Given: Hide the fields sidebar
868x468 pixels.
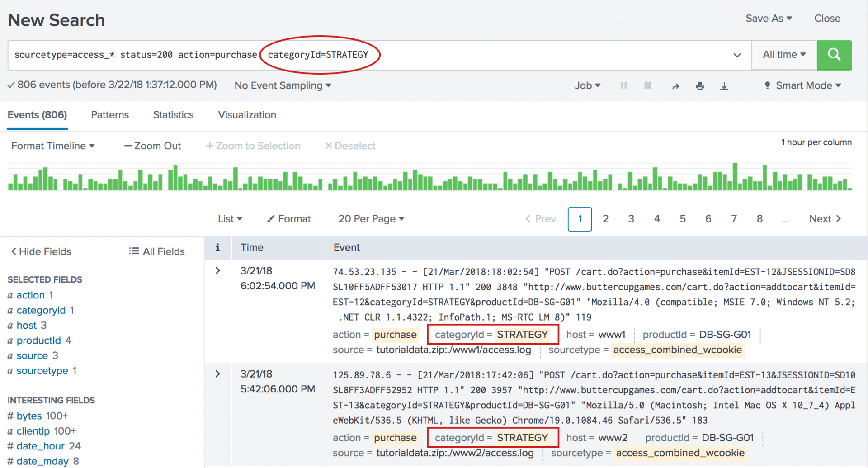Looking at the screenshot, I should [41, 251].
